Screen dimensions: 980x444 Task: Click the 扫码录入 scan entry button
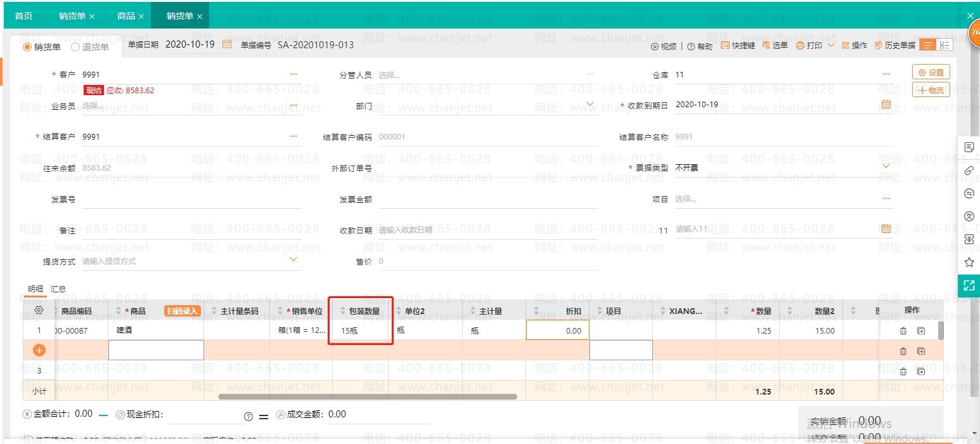[182, 311]
